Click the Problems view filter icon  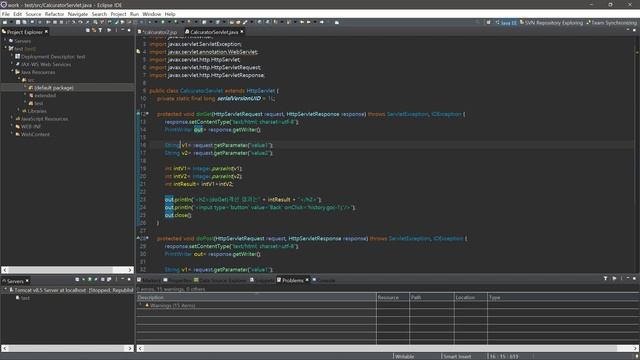point(605,279)
